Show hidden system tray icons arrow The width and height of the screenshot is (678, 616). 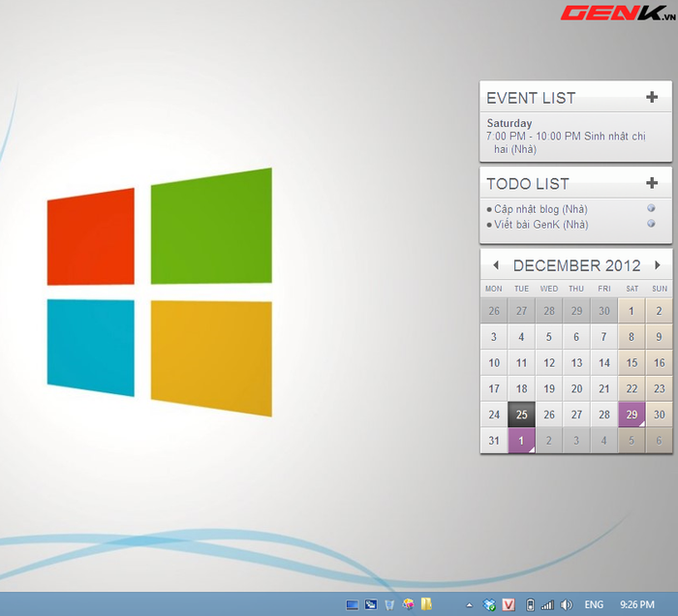pyautogui.click(x=469, y=605)
